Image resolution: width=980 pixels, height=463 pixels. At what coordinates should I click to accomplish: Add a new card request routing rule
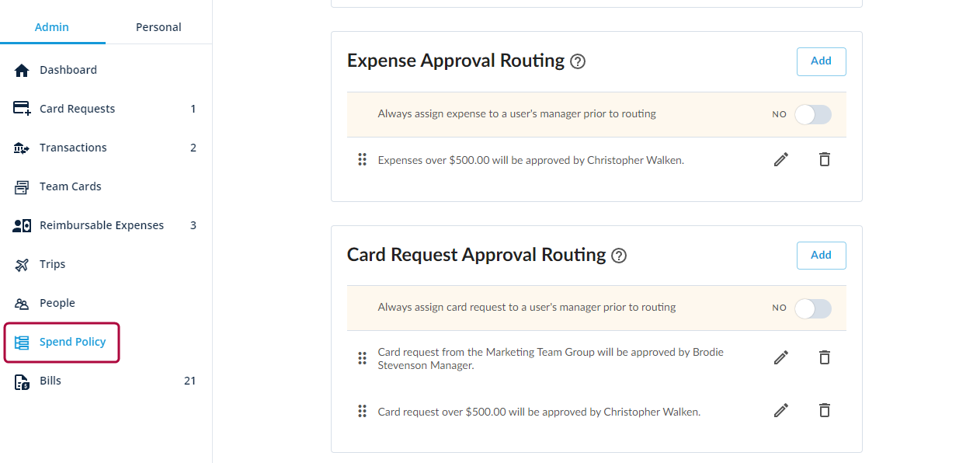821,255
